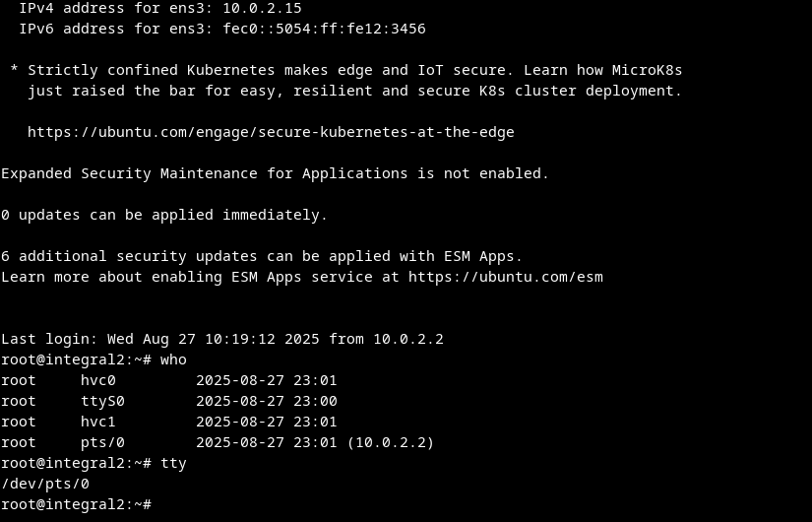Click the typed "tty" command
Viewport: 812px width, 522px height.
(173, 463)
